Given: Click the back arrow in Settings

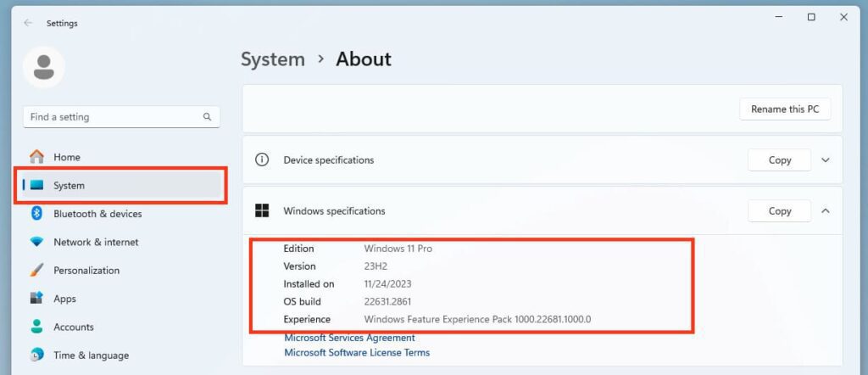Looking at the screenshot, I should (x=28, y=23).
